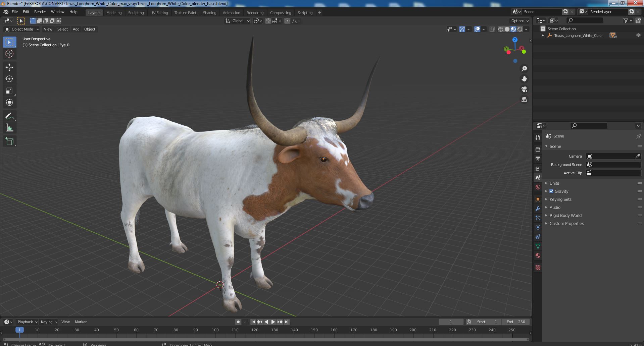Viewport: 644px width, 346px height.
Task: Open Global transform orientation dropdown
Action: (238, 21)
